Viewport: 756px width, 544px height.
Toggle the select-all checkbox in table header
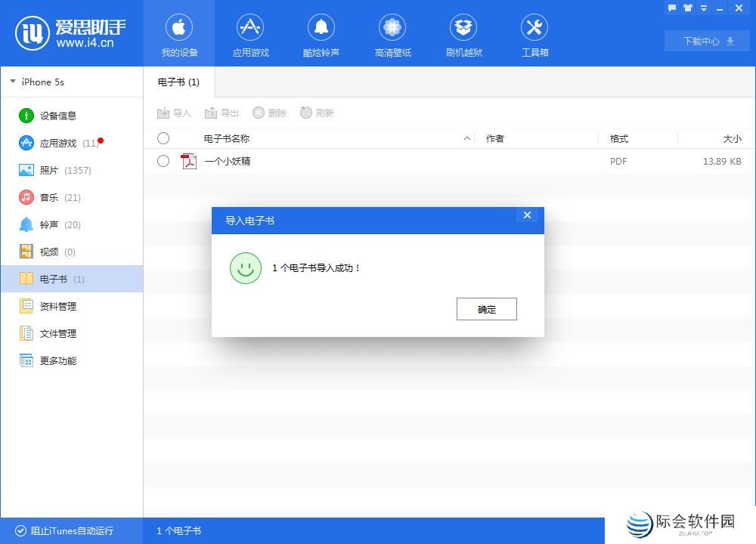[x=163, y=138]
